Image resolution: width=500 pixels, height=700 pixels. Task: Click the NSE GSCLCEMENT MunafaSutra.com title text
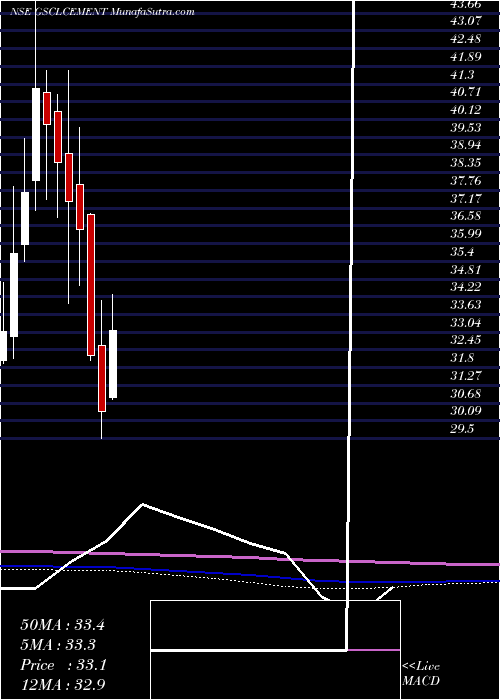click(x=102, y=12)
